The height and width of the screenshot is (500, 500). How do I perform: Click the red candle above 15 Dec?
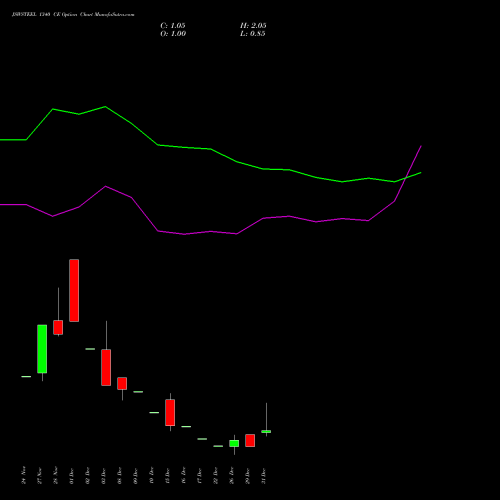170,412
